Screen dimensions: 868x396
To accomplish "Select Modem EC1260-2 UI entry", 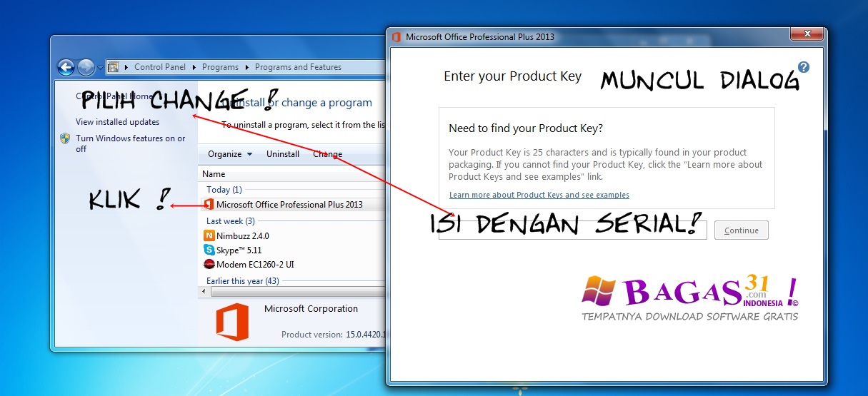I will click(293, 264).
